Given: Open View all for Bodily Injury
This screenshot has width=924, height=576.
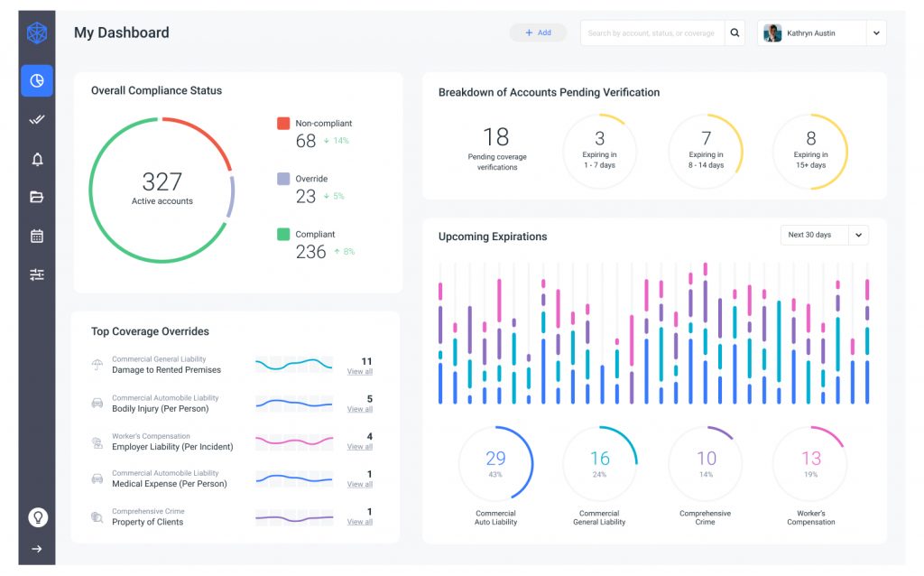Looking at the screenshot, I should (x=360, y=410).
